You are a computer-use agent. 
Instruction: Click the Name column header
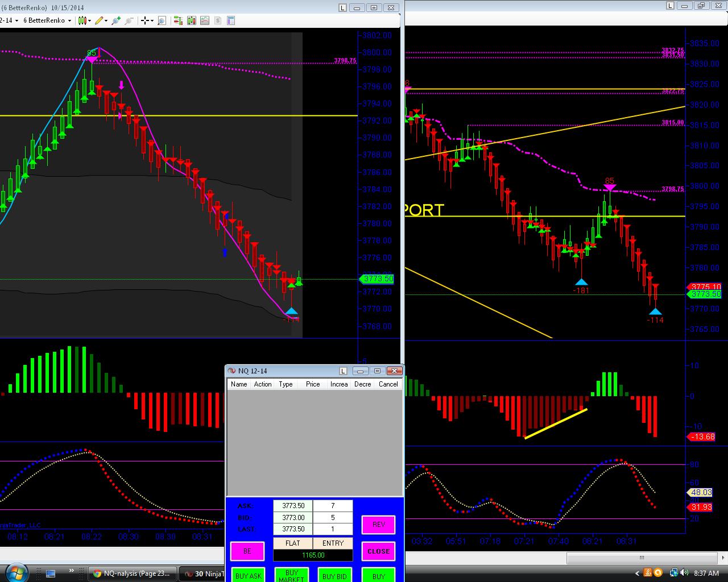pos(239,384)
